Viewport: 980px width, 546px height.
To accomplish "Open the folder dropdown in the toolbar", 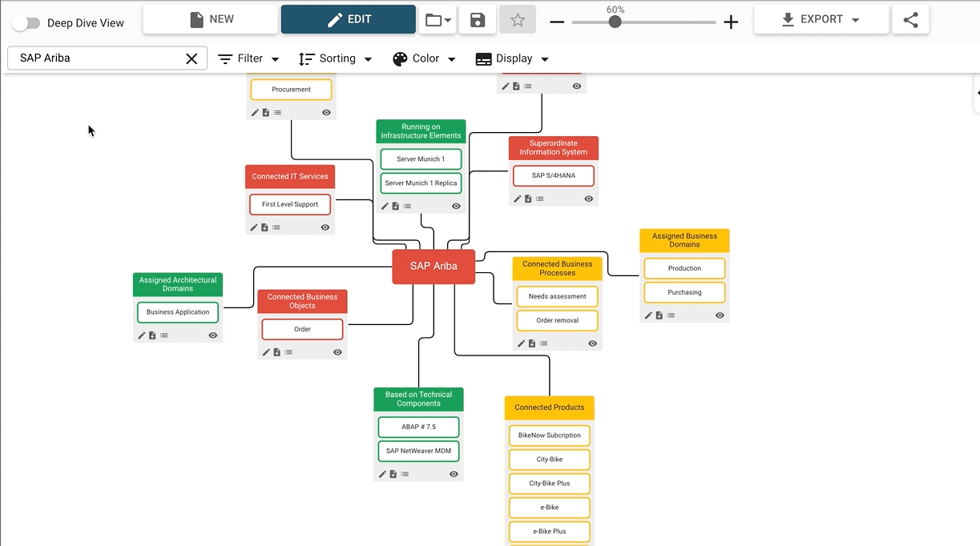I will click(438, 20).
